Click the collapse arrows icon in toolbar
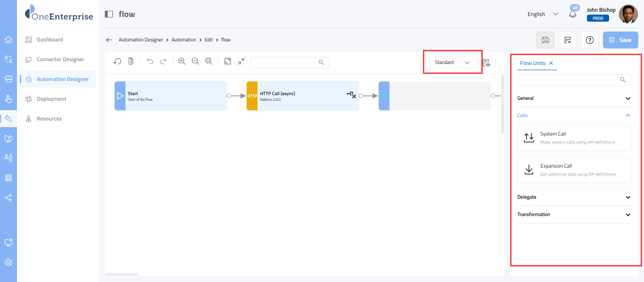 (241, 61)
